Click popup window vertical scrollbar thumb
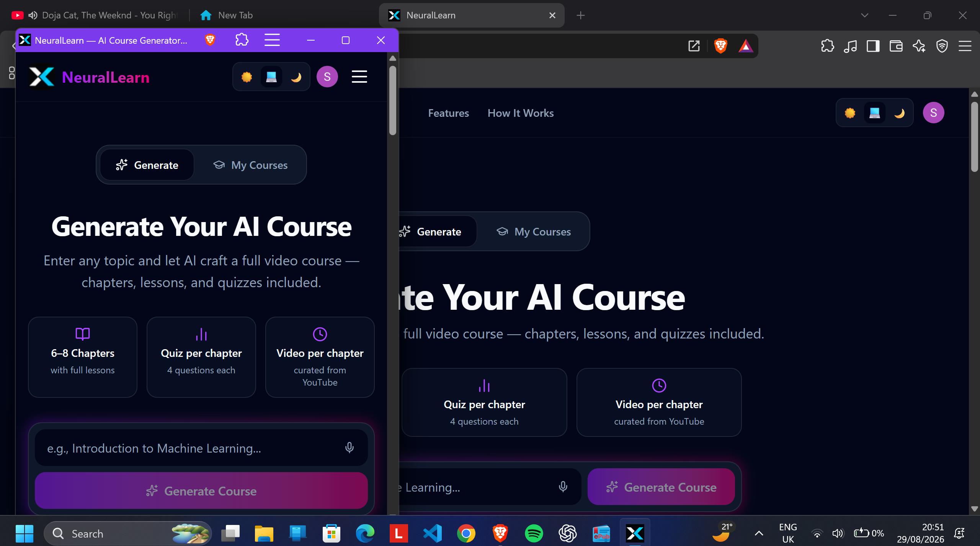 (393, 101)
